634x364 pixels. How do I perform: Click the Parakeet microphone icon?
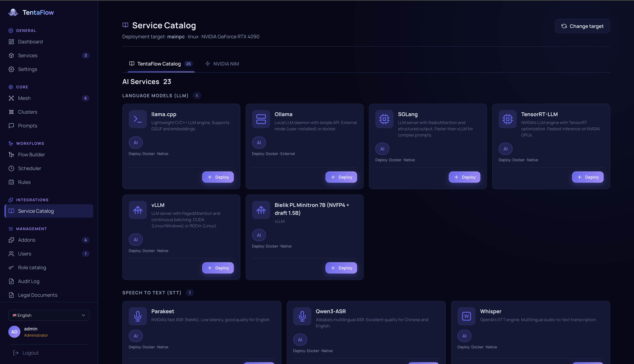pyautogui.click(x=138, y=316)
